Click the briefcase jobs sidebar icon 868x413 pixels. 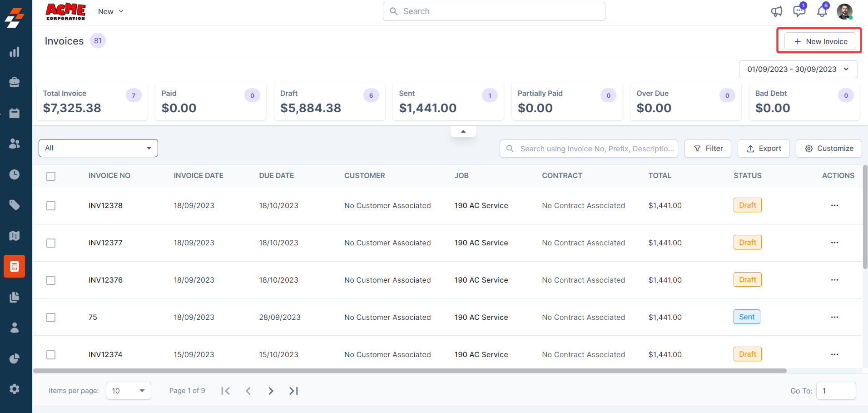coord(15,82)
